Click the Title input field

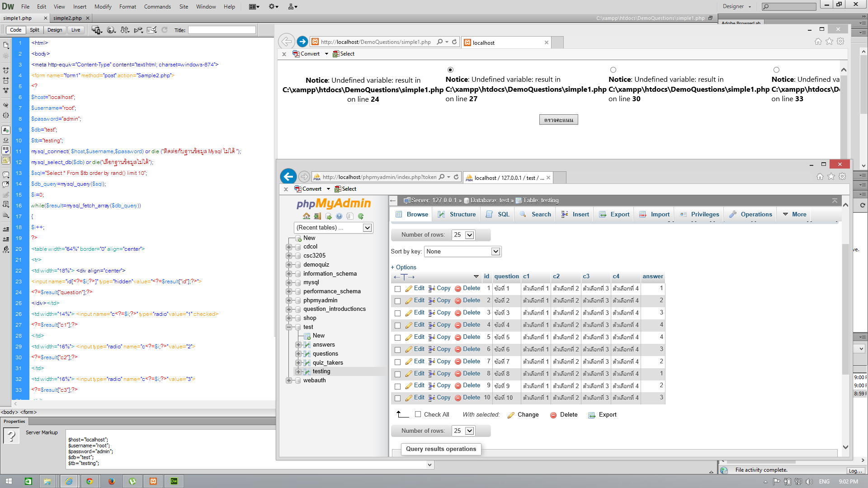(x=222, y=30)
